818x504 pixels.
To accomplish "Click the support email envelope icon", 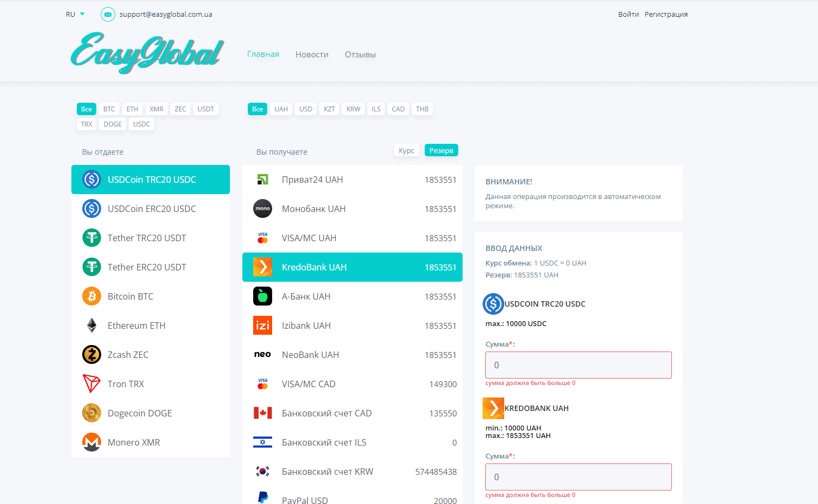I will (108, 14).
